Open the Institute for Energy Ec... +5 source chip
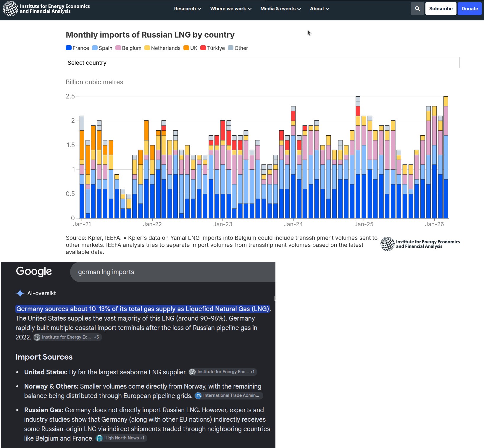The width and height of the screenshot is (484, 448). pos(67,337)
